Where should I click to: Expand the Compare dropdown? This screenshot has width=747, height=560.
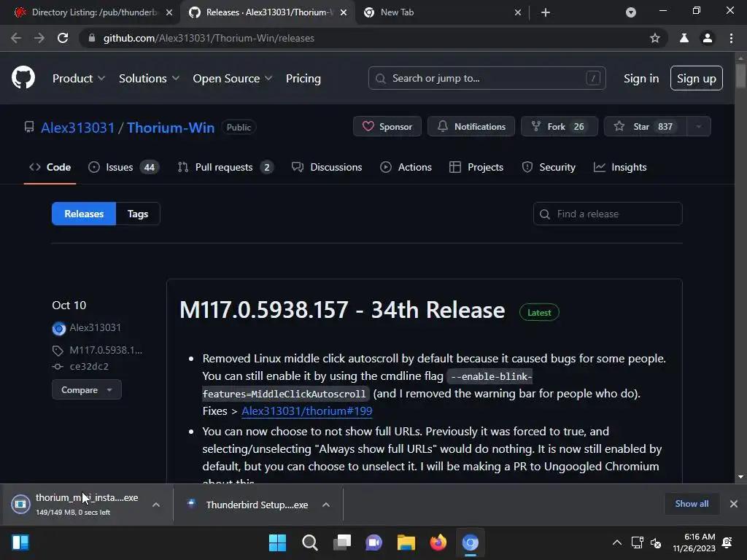(x=87, y=389)
